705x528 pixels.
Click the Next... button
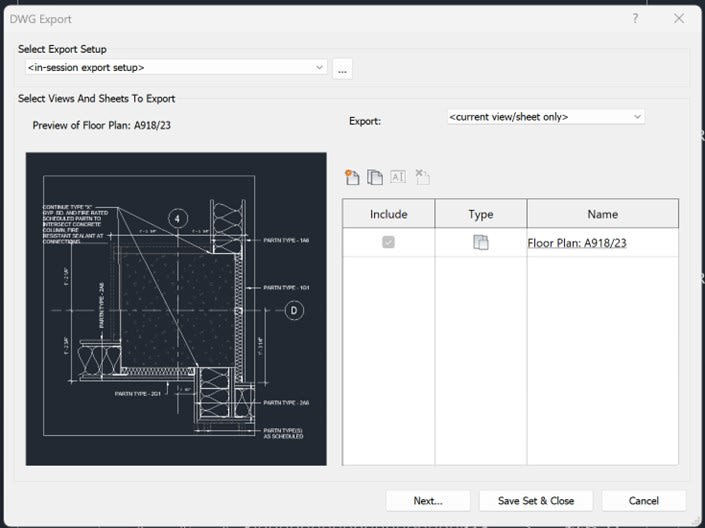coord(428,501)
